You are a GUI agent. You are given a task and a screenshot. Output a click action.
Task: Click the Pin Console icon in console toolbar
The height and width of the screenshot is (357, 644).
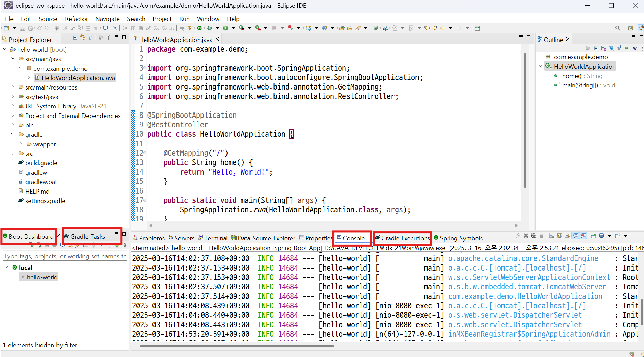pyautogui.click(x=594, y=236)
